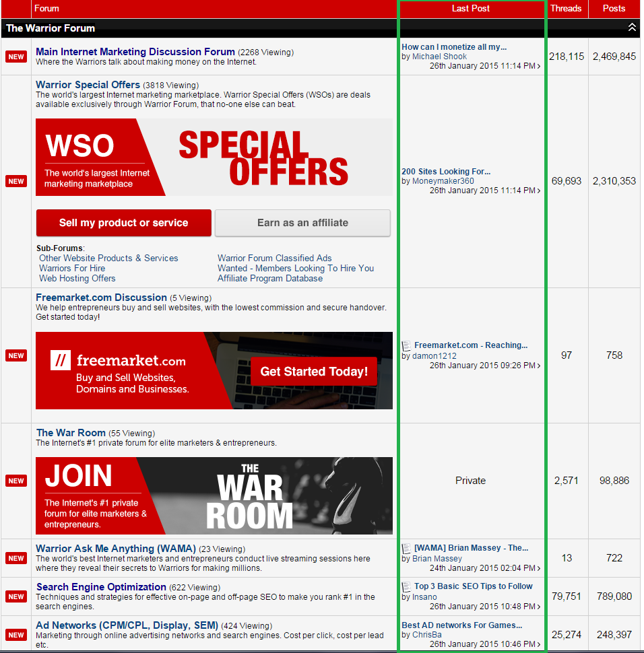Open last post Best AD networks For Games...
The image size is (644, 653).
462,625
